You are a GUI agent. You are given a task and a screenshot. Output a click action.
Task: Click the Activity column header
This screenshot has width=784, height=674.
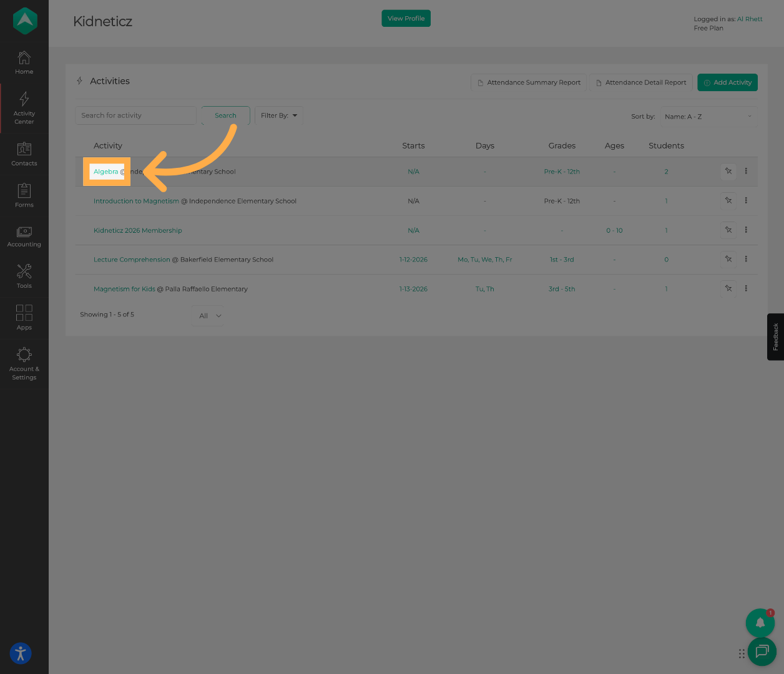click(x=108, y=145)
